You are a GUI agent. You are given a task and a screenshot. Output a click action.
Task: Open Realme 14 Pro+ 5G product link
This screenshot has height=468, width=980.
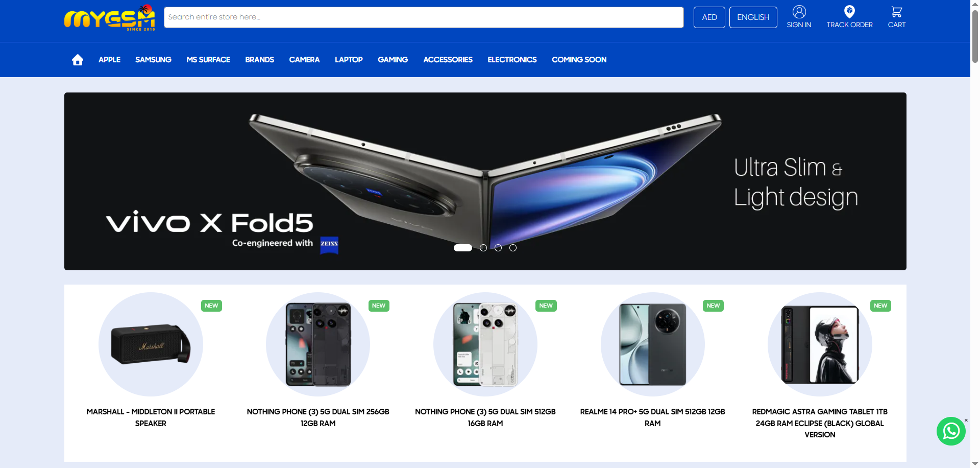(x=652, y=417)
